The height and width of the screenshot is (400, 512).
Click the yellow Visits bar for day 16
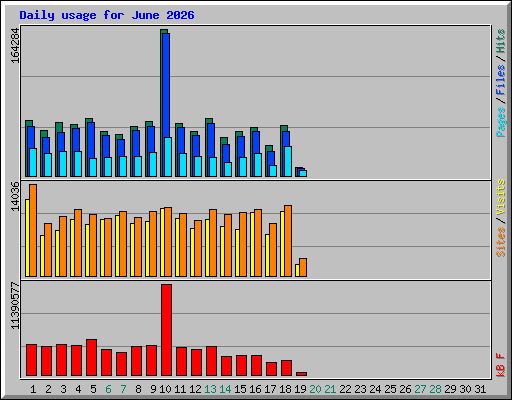tap(252, 244)
